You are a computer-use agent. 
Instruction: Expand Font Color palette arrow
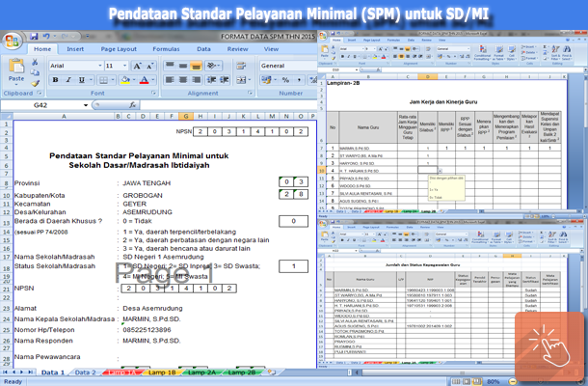(152, 80)
